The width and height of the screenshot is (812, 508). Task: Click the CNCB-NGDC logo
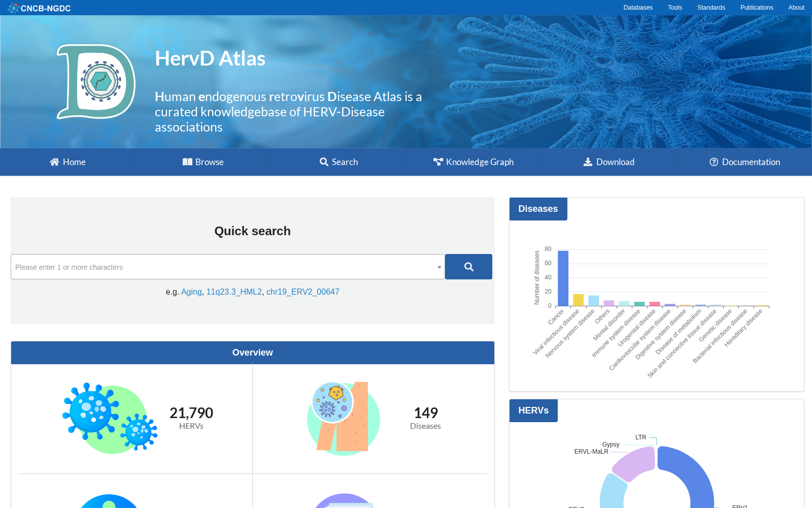39,8
